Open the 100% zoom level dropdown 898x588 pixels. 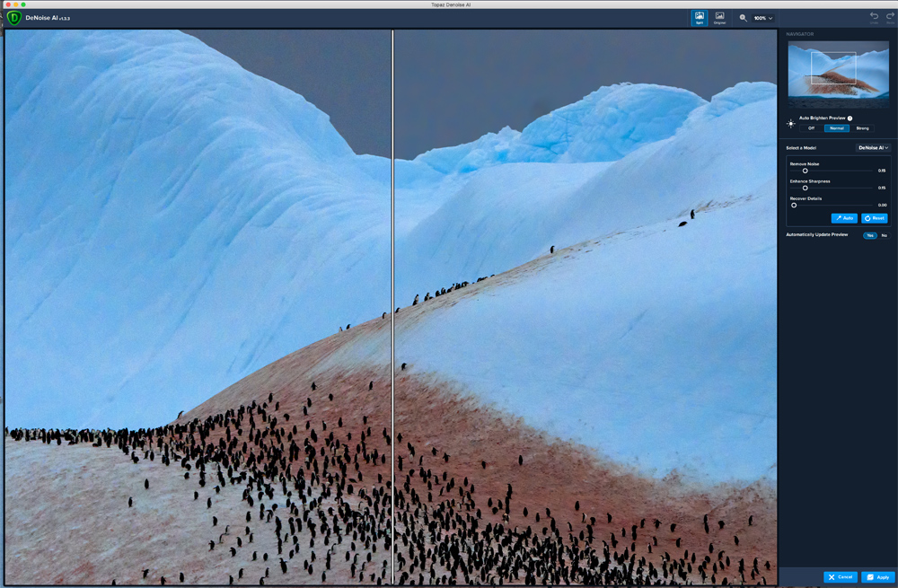pos(763,18)
